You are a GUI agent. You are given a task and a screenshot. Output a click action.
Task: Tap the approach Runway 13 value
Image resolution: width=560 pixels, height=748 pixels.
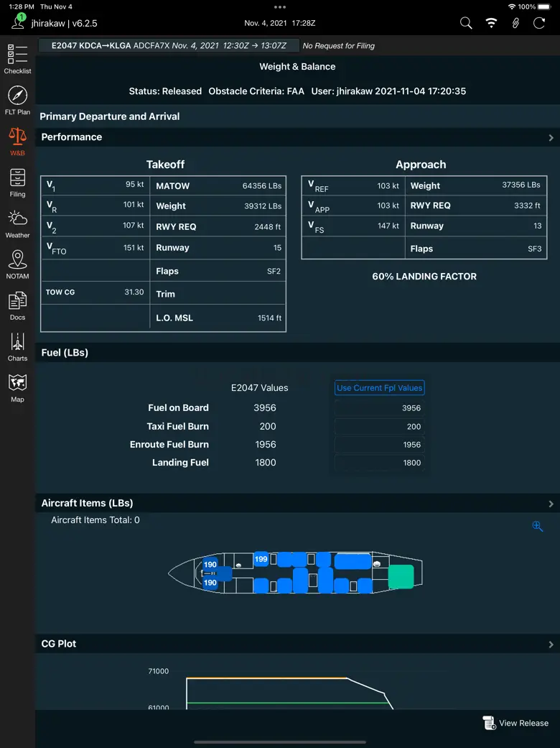click(x=538, y=226)
